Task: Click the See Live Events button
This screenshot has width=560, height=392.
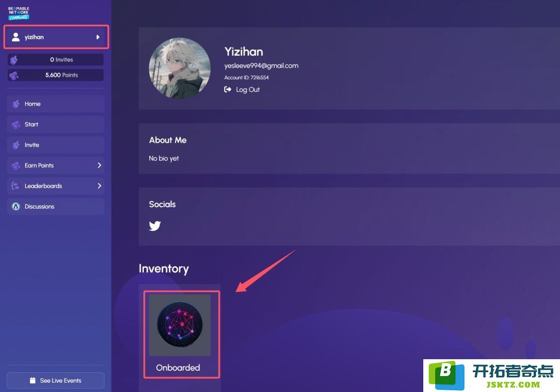Action: tap(55, 381)
